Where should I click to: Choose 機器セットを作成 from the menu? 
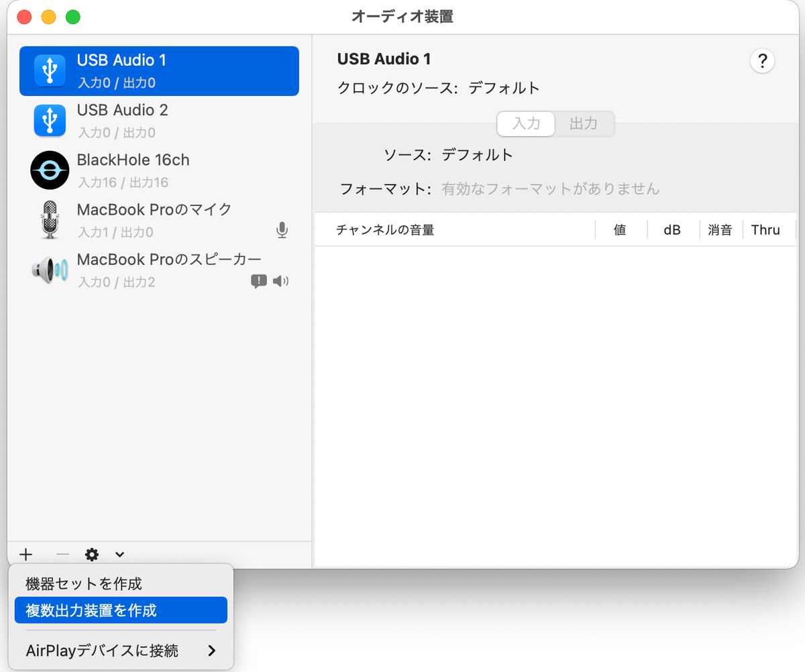coord(121,583)
